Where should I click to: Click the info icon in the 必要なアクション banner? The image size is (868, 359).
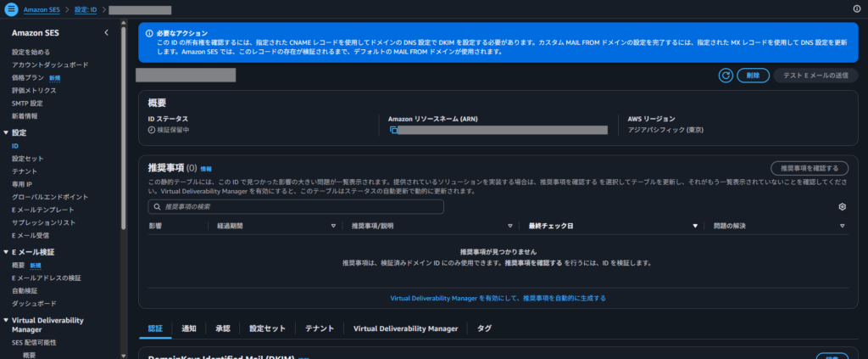tap(149, 33)
